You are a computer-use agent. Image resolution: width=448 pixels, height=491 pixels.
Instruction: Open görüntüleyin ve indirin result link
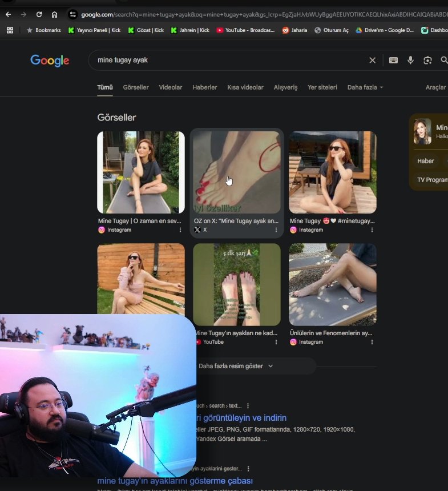(241, 418)
